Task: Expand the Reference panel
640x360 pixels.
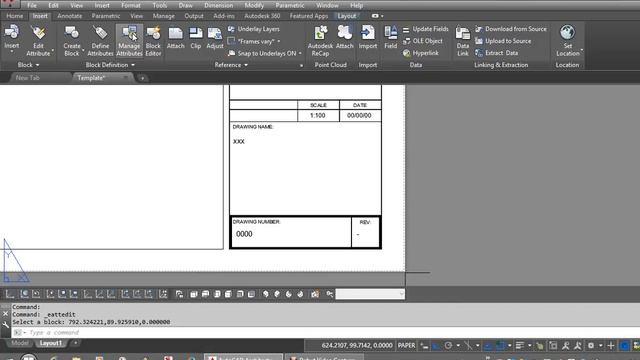Action: pyautogui.click(x=231, y=65)
